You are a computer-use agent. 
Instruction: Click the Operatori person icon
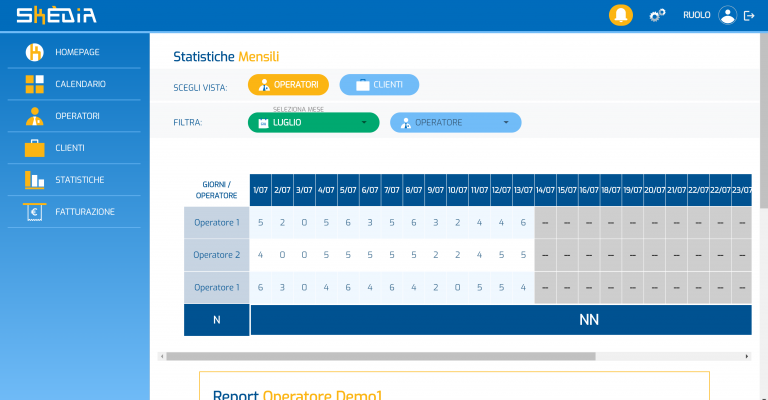tap(35, 116)
